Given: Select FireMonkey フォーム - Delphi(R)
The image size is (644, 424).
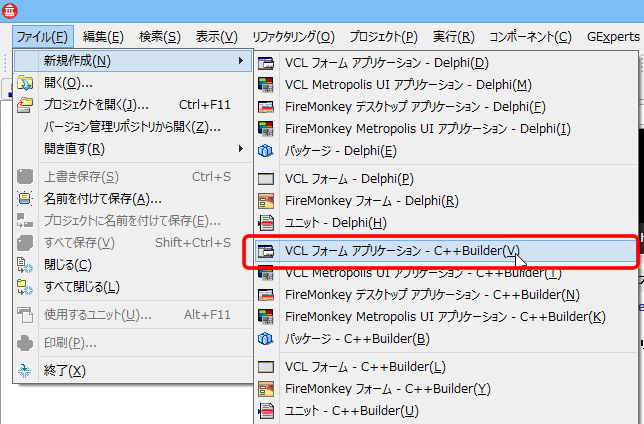Looking at the screenshot, I should click(446, 201).
